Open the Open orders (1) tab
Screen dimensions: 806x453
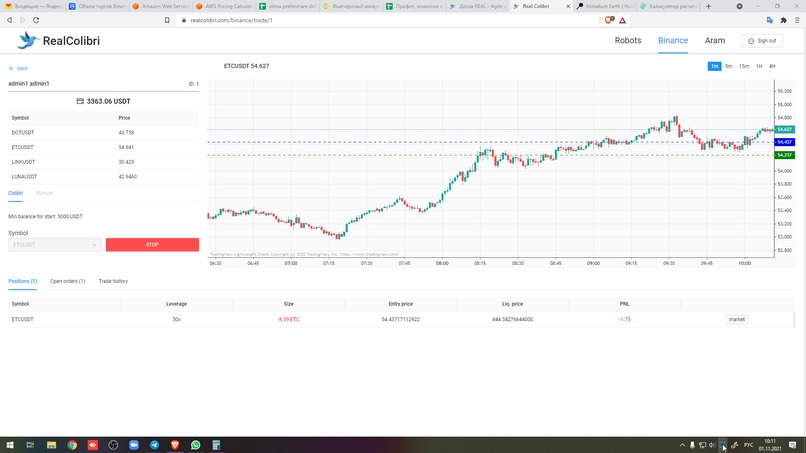(x=67, y=281)
